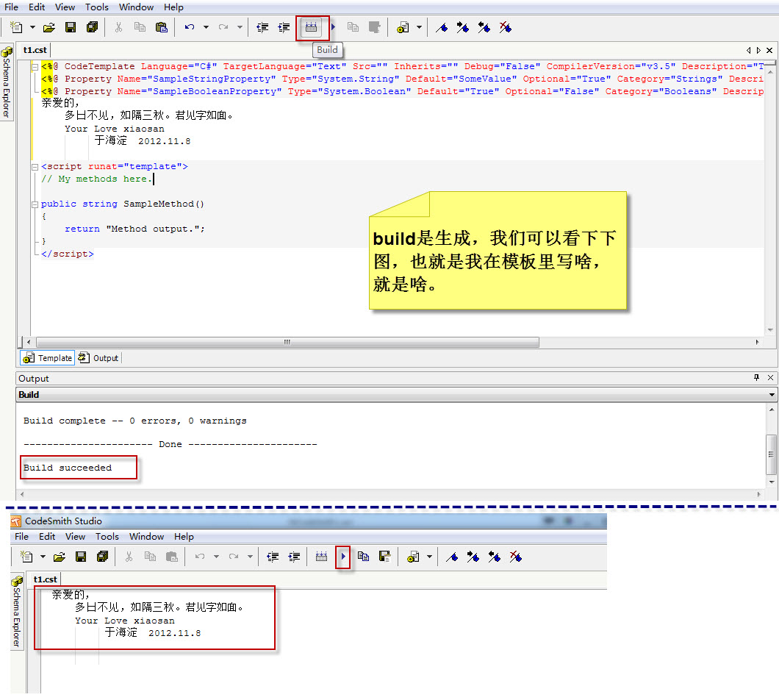Viewport: 779px width, 700px height.
Task: Open the Help menu in the top window
Action: (x=174, y=7)
